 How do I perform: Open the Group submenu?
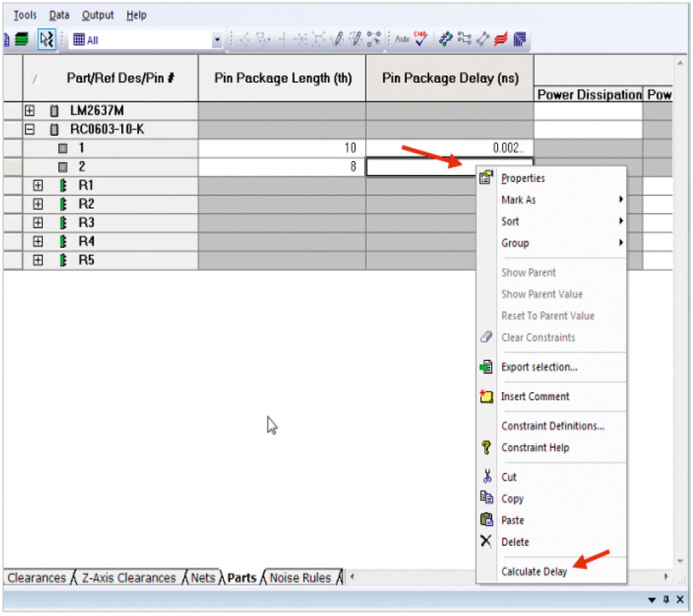tap(551, 243)
